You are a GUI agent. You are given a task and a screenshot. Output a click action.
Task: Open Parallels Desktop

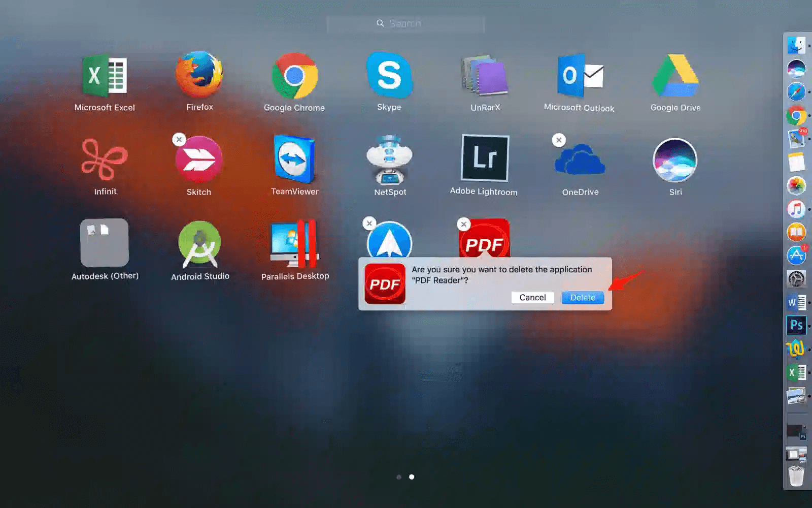click(x=294, y=243)
